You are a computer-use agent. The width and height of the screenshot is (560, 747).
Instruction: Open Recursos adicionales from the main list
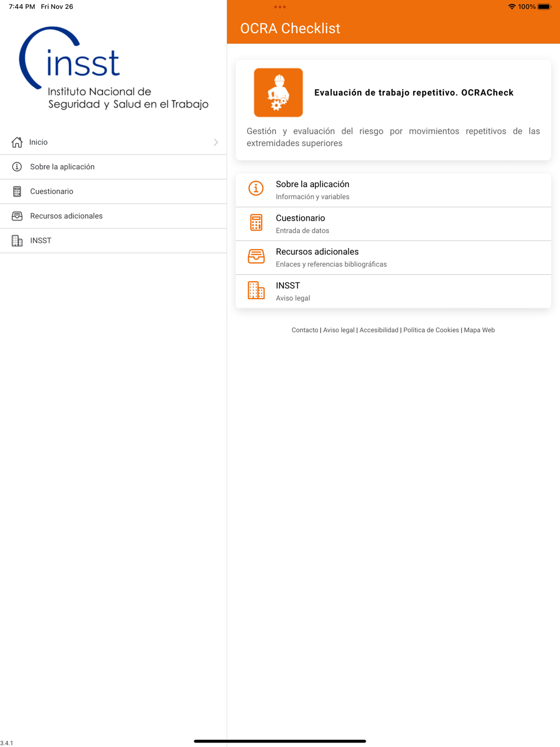pos(393,258)
